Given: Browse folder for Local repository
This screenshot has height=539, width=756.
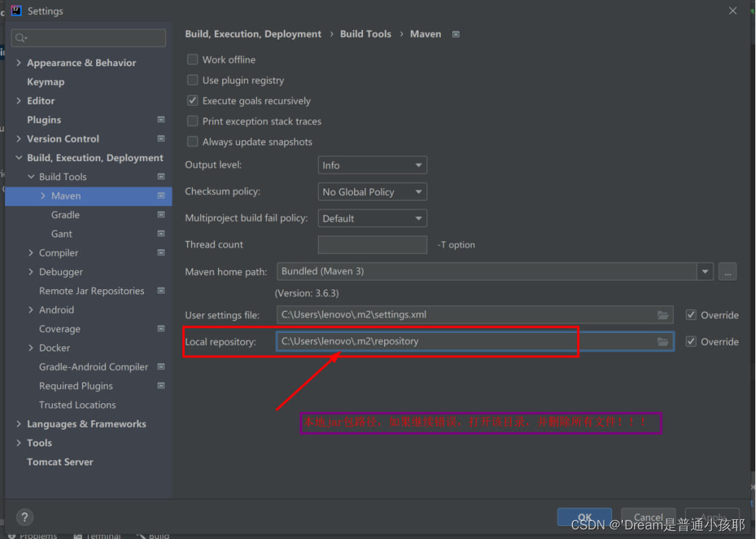Looking at the screenshot, I should pos(663,341).
